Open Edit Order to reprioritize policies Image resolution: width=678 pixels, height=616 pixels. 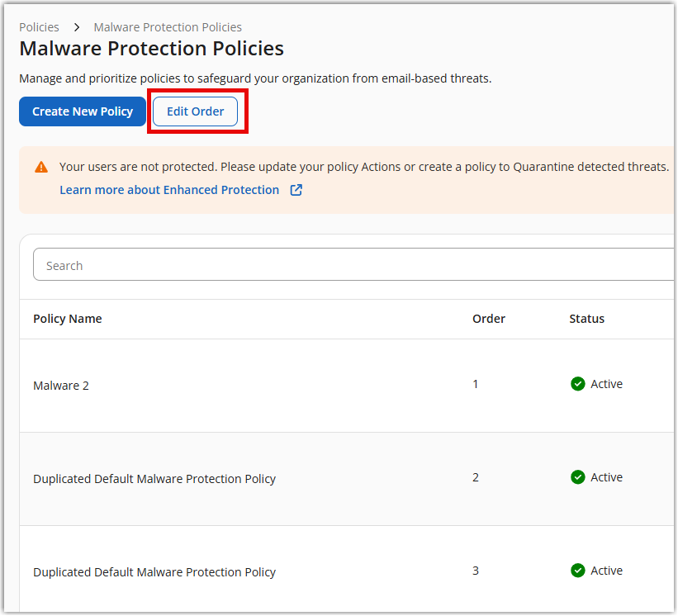195,111
